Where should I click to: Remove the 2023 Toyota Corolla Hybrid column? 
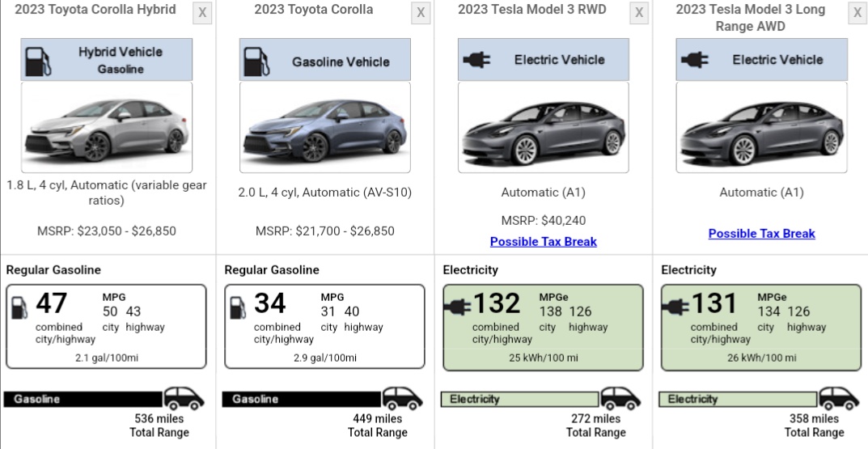(202, 13)
